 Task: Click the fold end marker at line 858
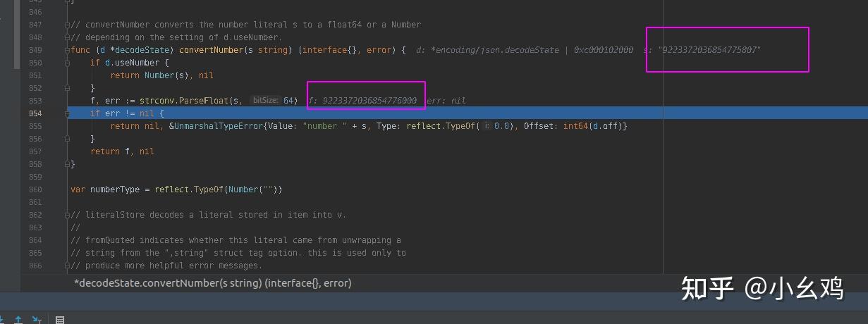click(67, 164)
